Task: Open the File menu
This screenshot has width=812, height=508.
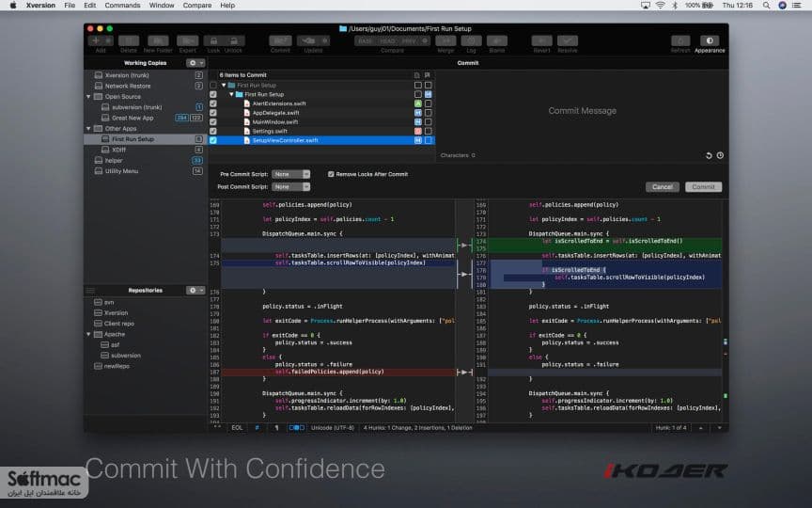Action: 70,6
